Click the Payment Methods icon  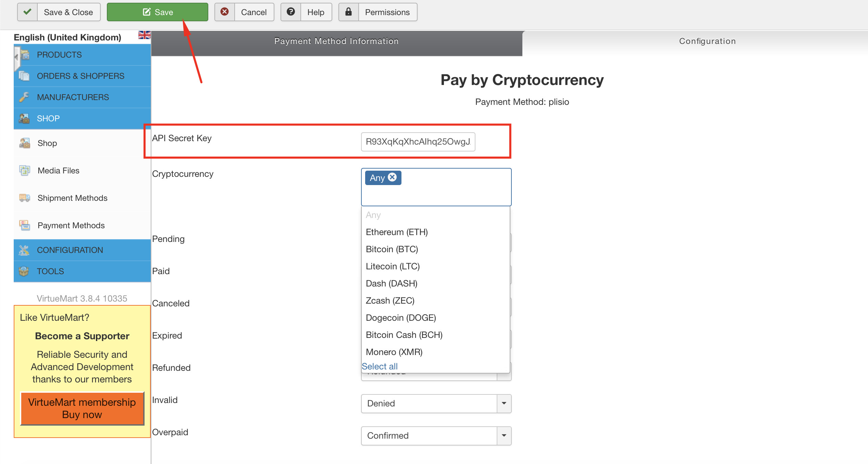25,225
